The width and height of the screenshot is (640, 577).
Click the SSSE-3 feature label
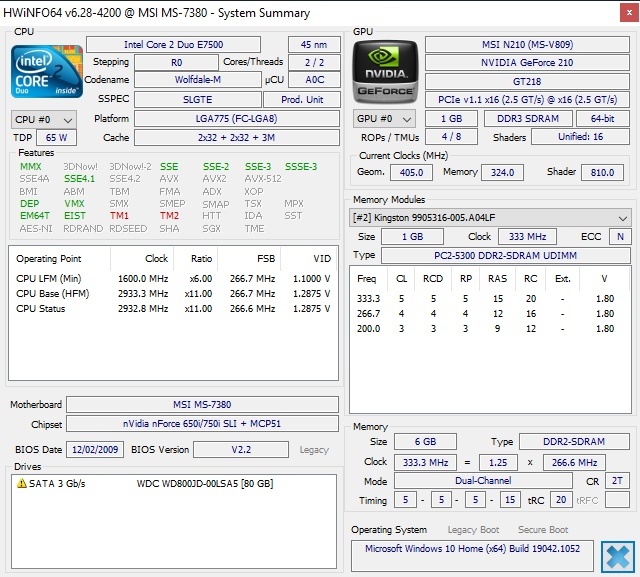click(301, 166)
